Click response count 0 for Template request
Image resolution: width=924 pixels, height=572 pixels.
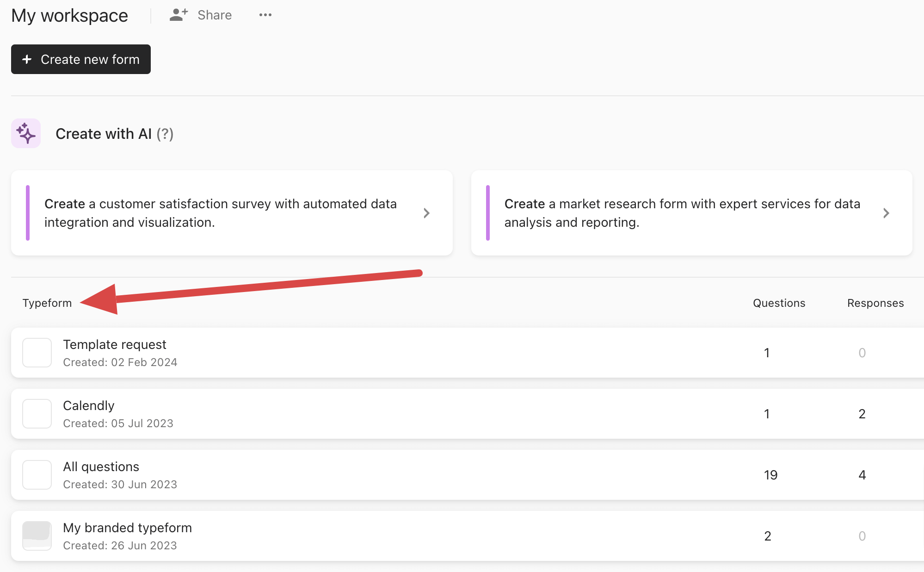[x=862, y=353]
